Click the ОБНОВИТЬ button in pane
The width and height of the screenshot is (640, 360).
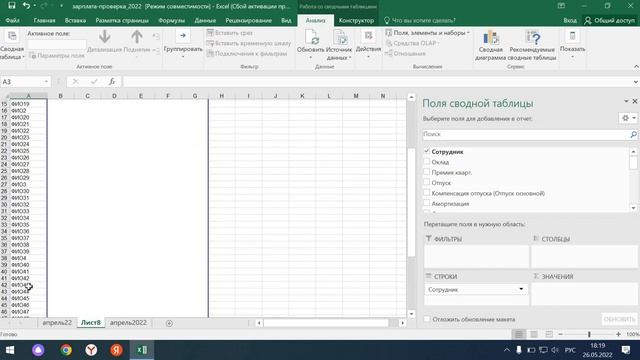[x=619, y=319]
